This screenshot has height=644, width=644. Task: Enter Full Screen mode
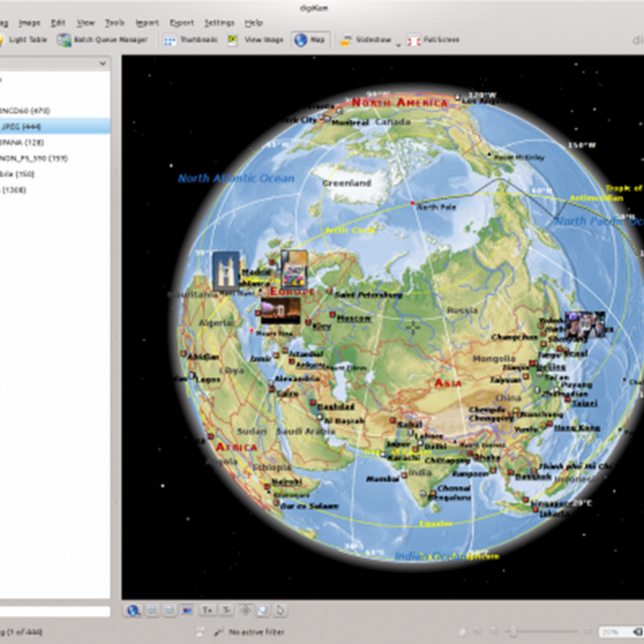433,39
